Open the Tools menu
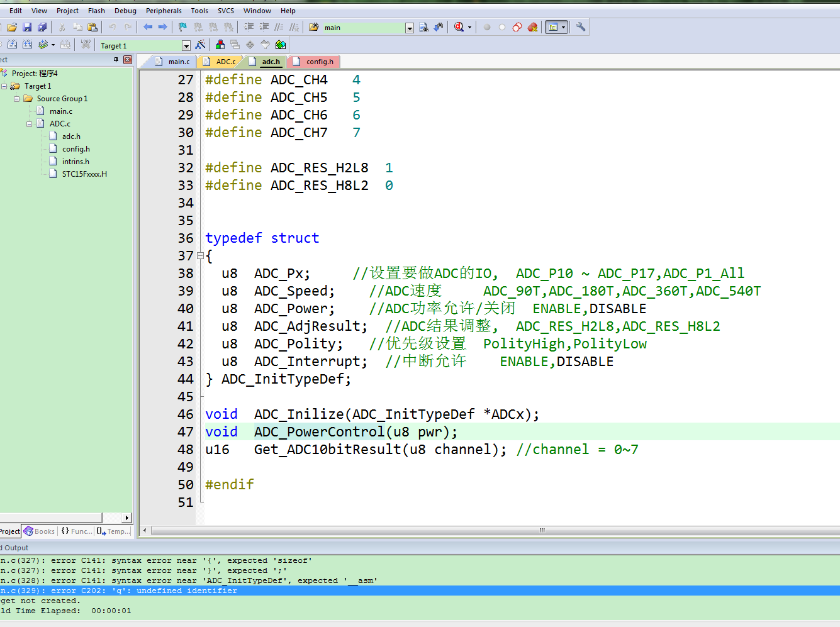 click(199, 11)
